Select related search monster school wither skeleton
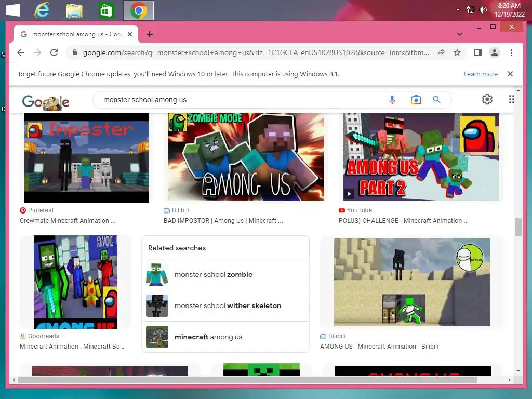This screenshot has height=399, width=532. (x=225, y=305)
